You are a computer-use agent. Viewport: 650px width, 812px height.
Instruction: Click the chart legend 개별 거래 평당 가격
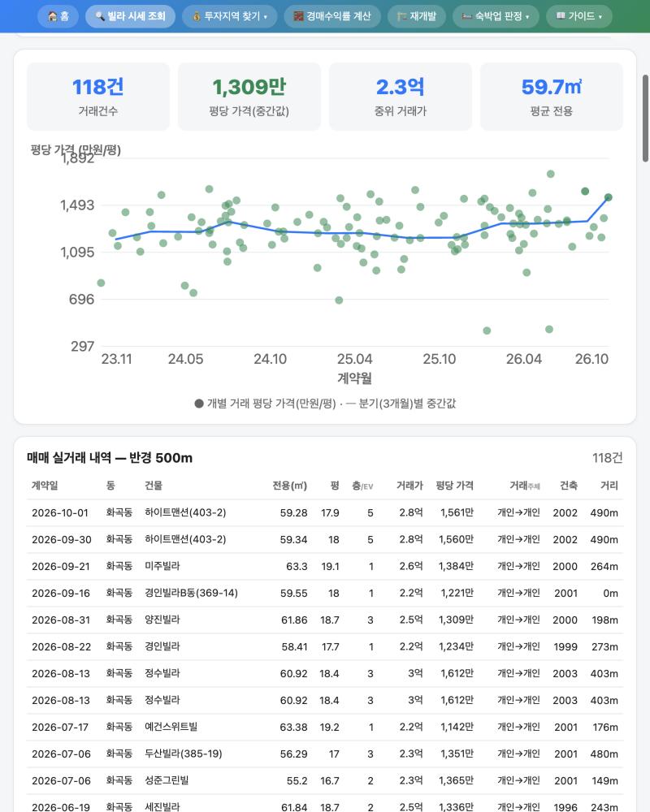click(265, 404)
